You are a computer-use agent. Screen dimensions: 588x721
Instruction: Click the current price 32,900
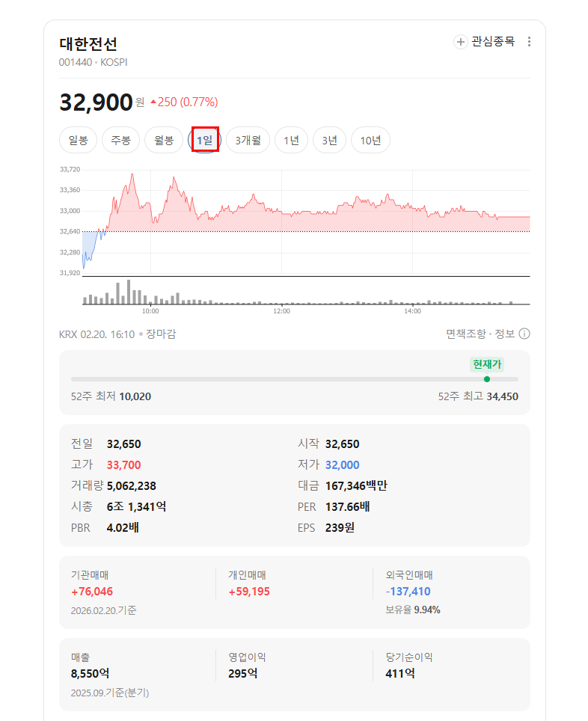point(97,102)
